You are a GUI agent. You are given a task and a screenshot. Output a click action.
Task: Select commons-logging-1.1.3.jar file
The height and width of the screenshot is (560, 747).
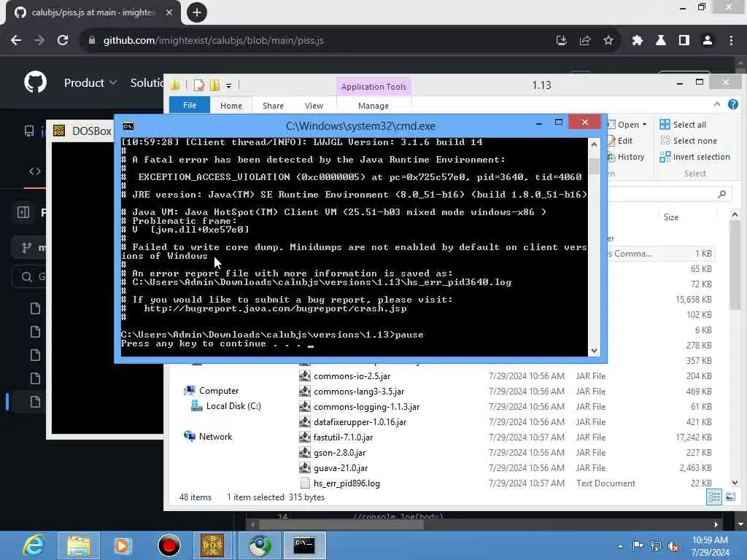366,407
